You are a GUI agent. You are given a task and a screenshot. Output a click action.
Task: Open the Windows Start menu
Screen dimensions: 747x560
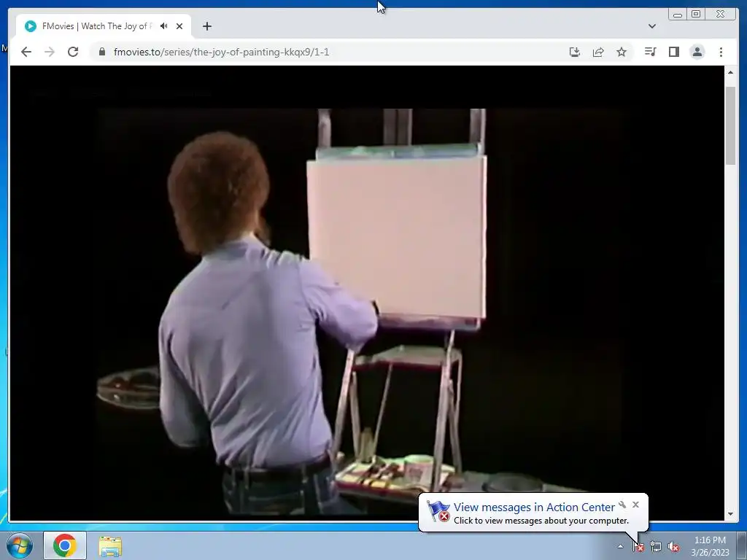(20, 545)
